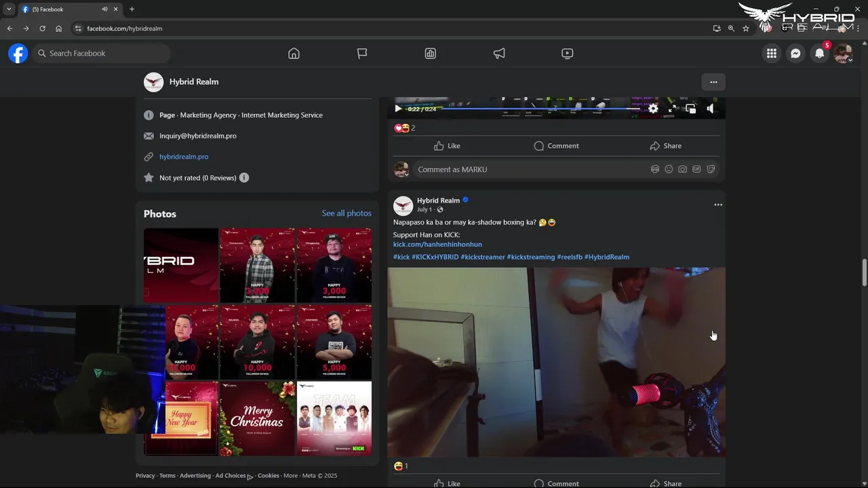
Task: Attach a photo with the camera icon
Action: tap(683, 169)
